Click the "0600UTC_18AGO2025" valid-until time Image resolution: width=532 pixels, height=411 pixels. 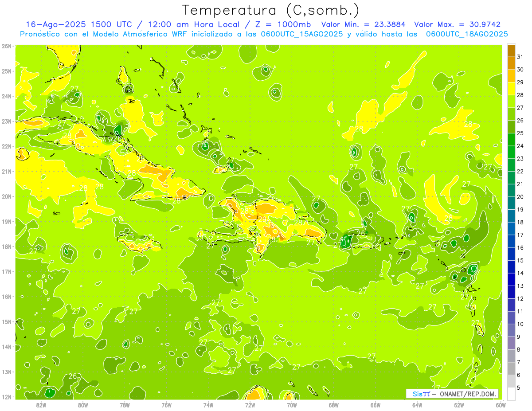pos(467,34)
